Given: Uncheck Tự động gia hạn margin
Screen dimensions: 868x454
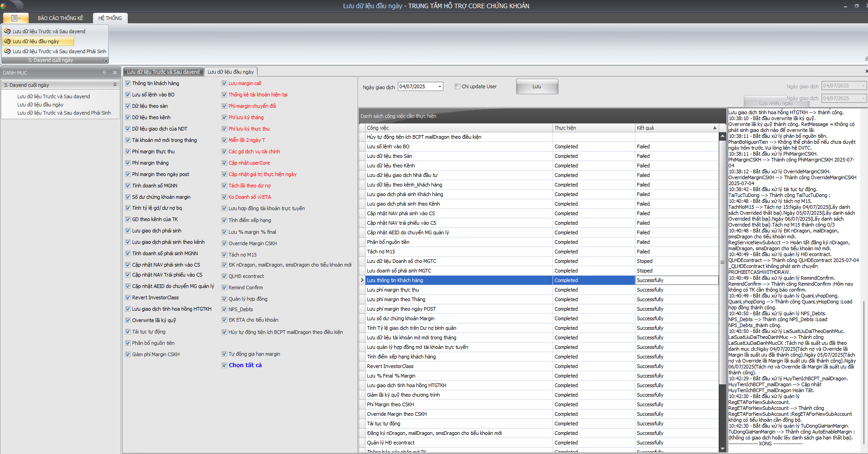Looking at the screenshot, I should tap(224, 354).
